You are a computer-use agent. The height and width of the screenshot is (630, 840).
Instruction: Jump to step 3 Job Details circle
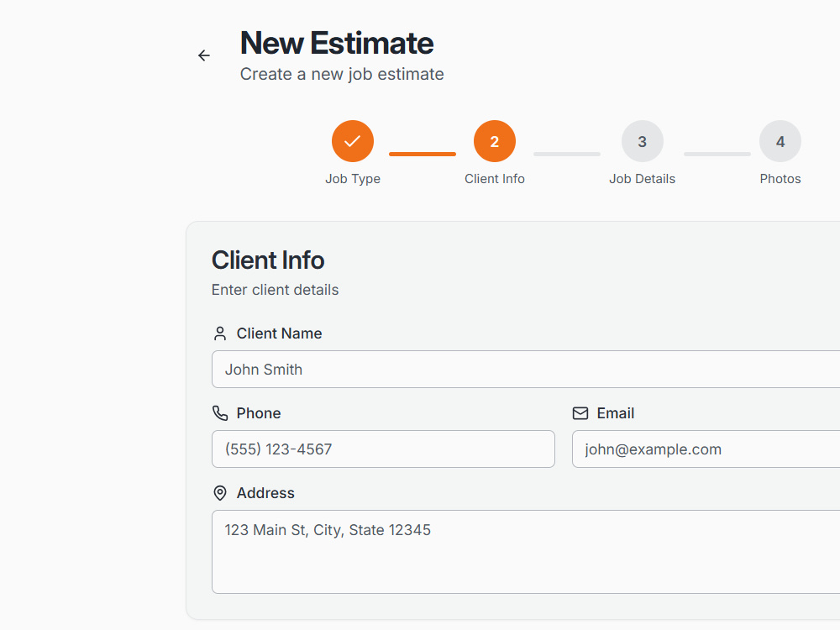643,141
